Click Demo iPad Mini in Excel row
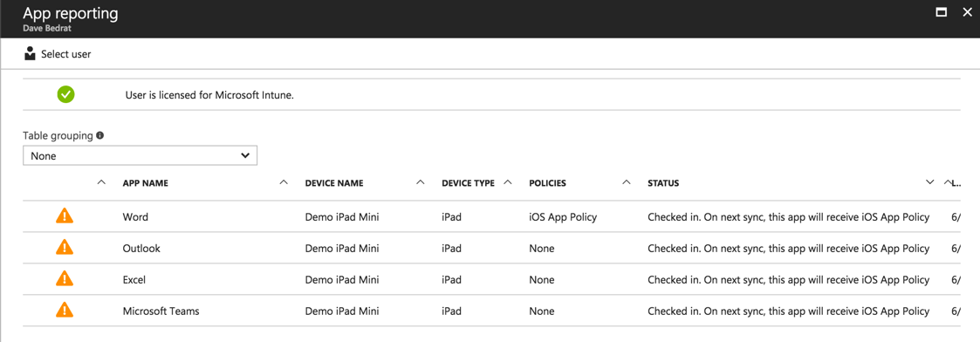The height and width of the screenshot is (342, 980). tap(342, 279)
